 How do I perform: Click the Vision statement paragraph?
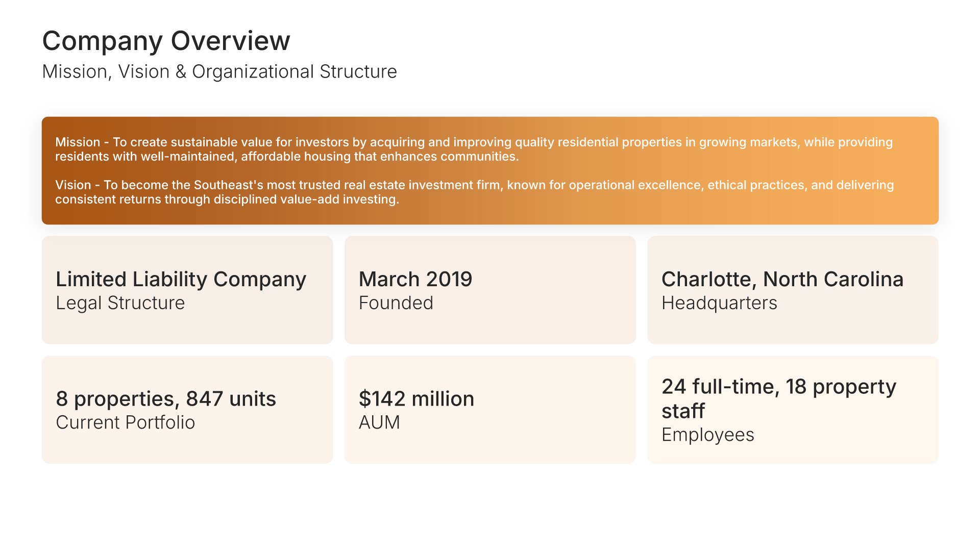tap(474, 192)
